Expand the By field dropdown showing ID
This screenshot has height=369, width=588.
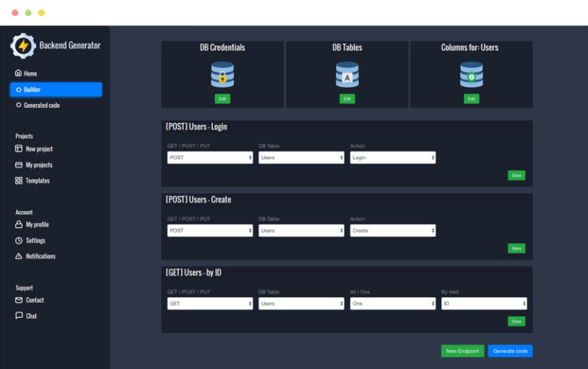[x=484, y=304]
